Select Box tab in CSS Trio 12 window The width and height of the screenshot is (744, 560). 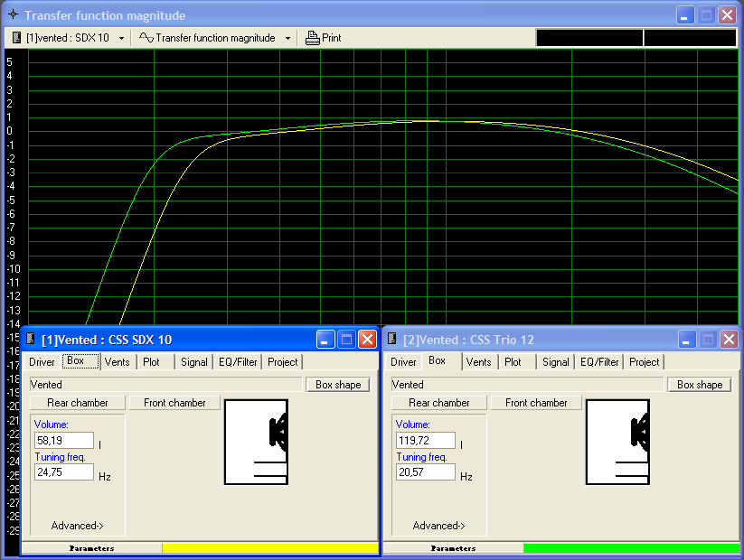[x=441, y=361]
